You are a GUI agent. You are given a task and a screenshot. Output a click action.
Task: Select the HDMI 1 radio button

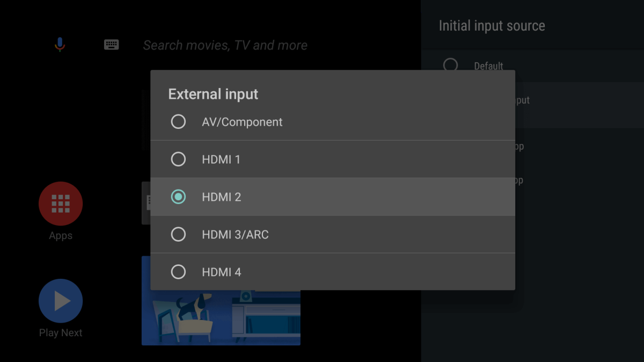click(178, 159)
